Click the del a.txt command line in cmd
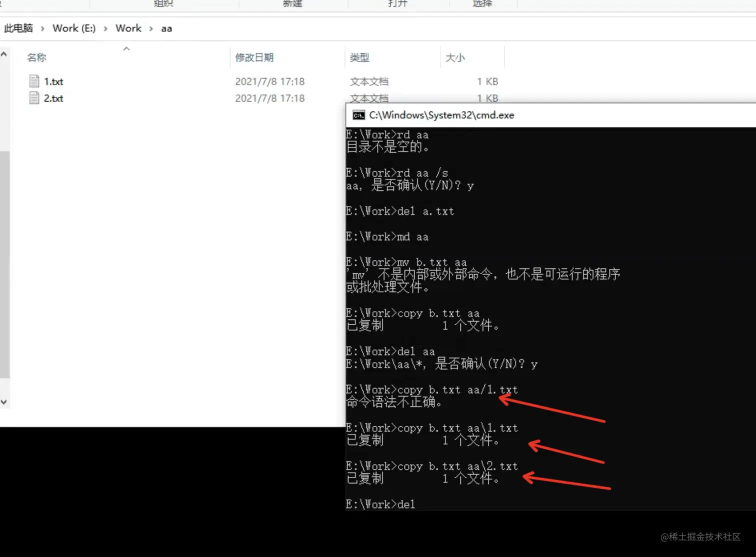The height and width of the screenshot is (557, 756). [x=400, y=211]
